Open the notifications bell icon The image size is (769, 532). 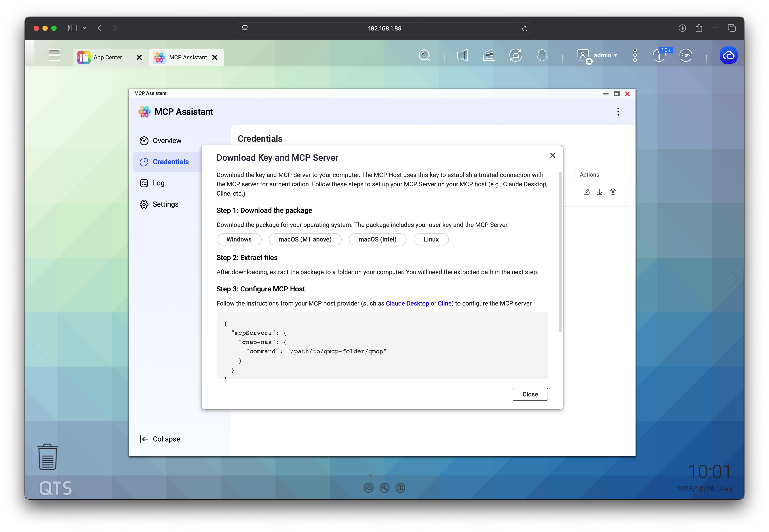tap(542, 55)
